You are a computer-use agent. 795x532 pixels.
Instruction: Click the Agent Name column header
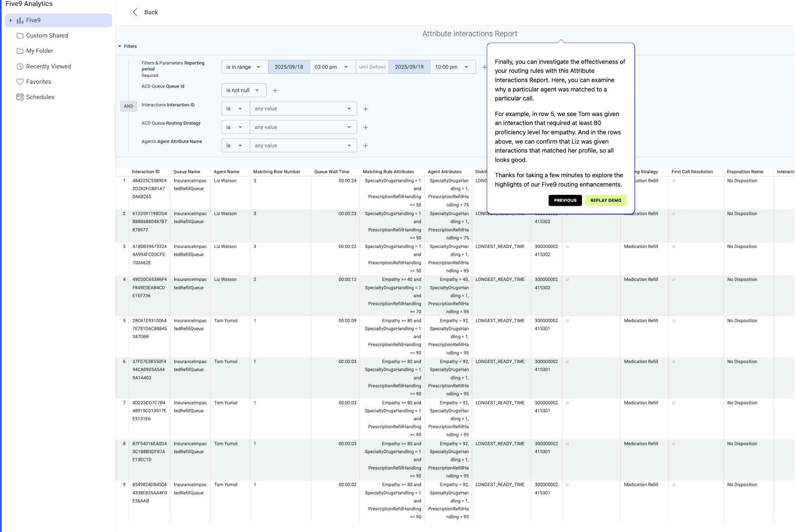[226, 172]
